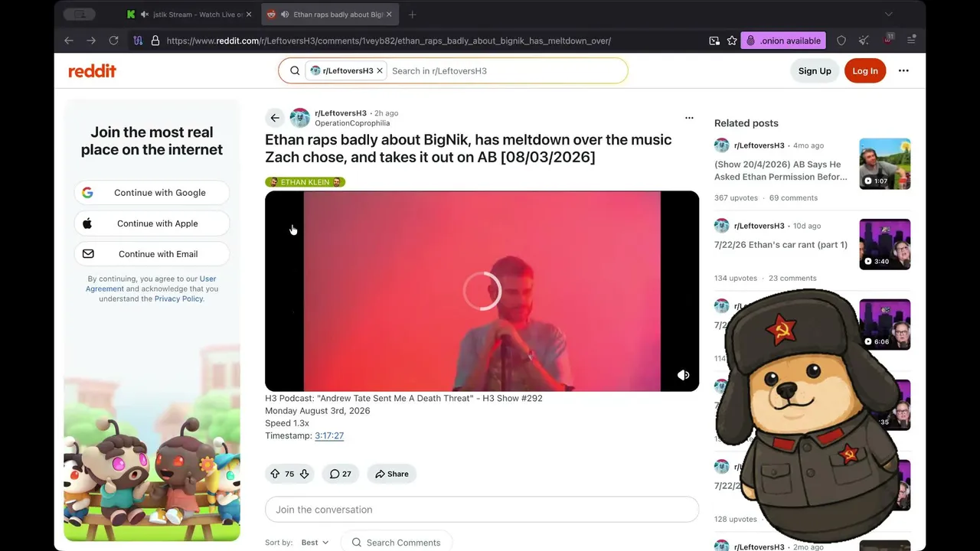The width and height of the screenshot is (980, 551).
Task: Downvote the Ethan raps badly post
Action: 304,474
